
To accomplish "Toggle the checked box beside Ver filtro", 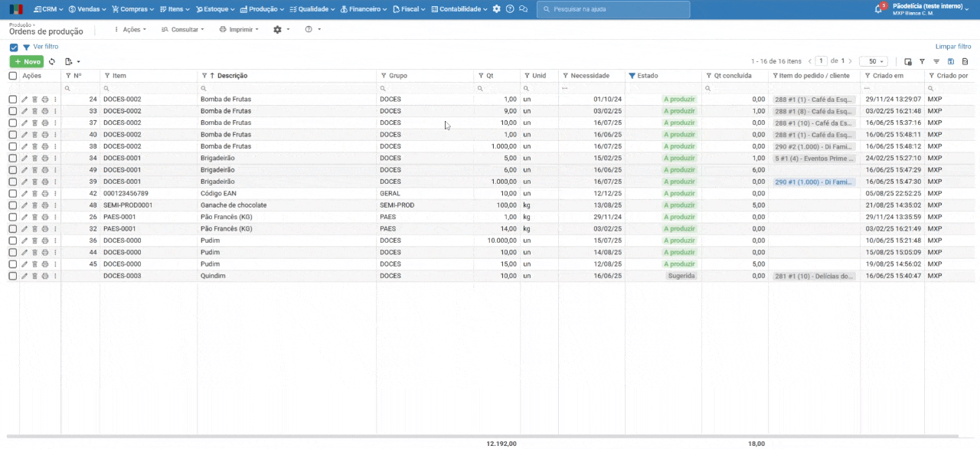I will coord(14,48).
